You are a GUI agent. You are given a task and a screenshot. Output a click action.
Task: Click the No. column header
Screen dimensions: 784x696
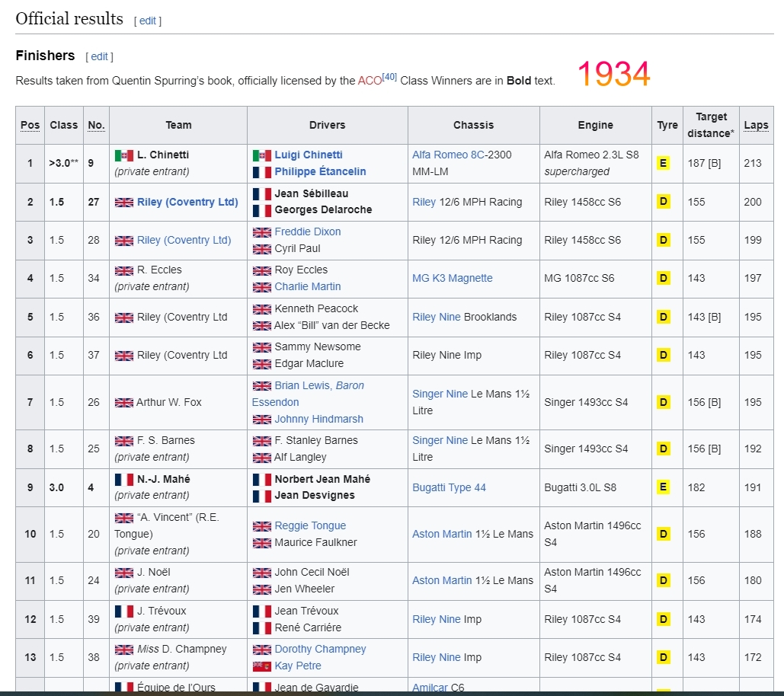point(96,125)
